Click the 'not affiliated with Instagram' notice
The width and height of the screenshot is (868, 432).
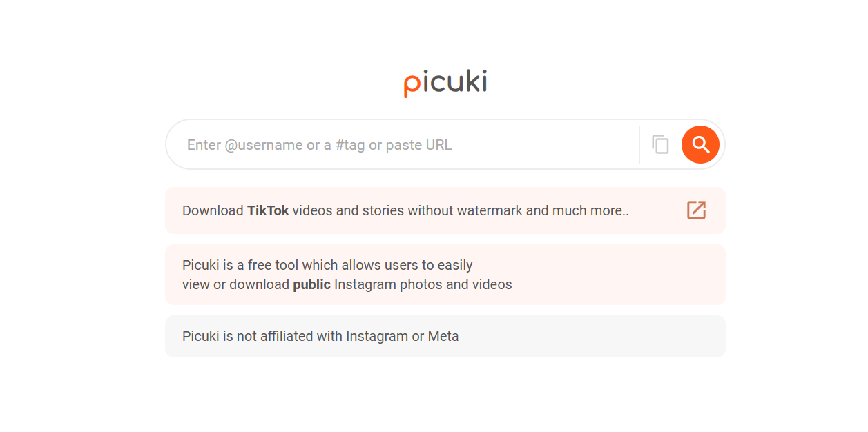(x=445, y=337)
